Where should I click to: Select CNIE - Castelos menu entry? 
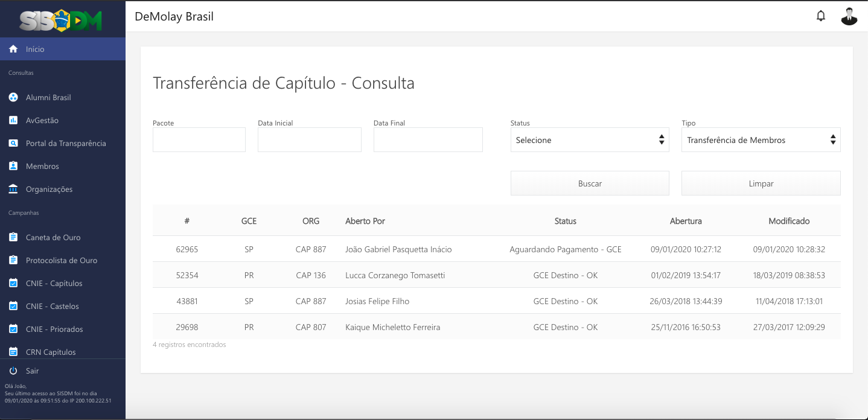click(x=52, y=307)
